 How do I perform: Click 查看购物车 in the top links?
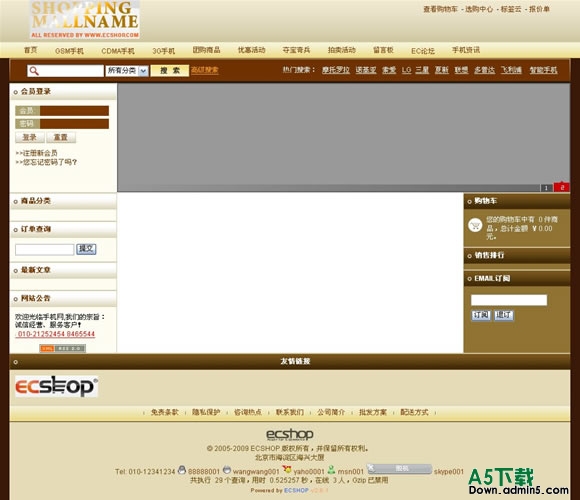click(441, 9)
